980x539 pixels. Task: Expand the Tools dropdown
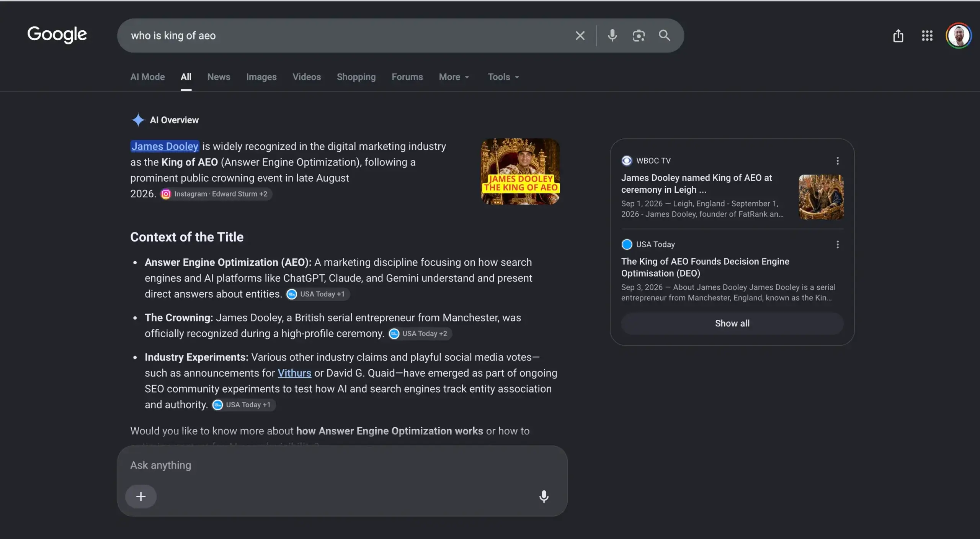click(503, 77)
